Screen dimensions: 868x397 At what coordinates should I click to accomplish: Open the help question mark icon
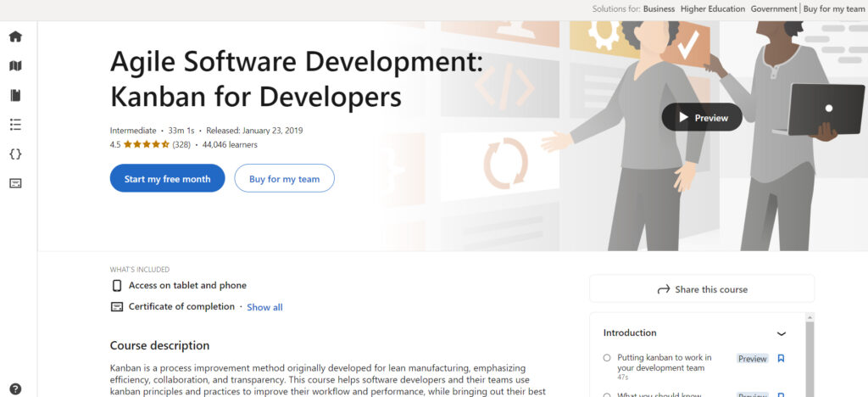(15, 389)
